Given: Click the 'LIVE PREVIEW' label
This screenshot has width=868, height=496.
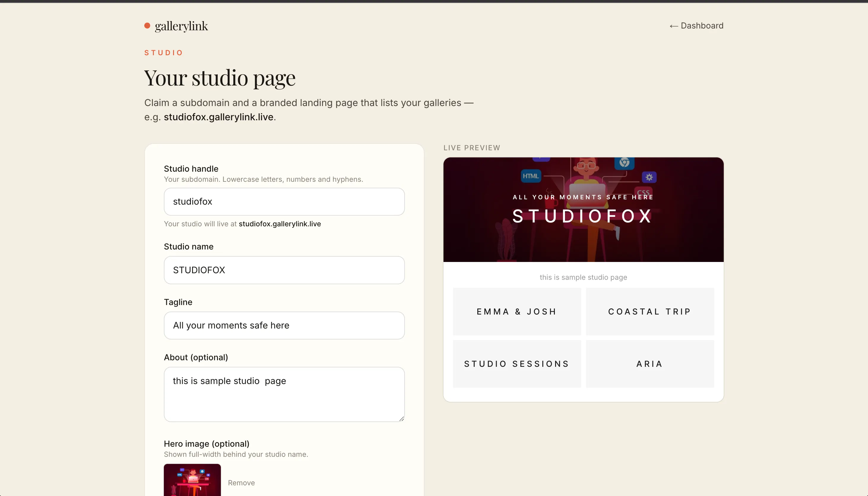Looking at the screenshot, I should point(471,148).
